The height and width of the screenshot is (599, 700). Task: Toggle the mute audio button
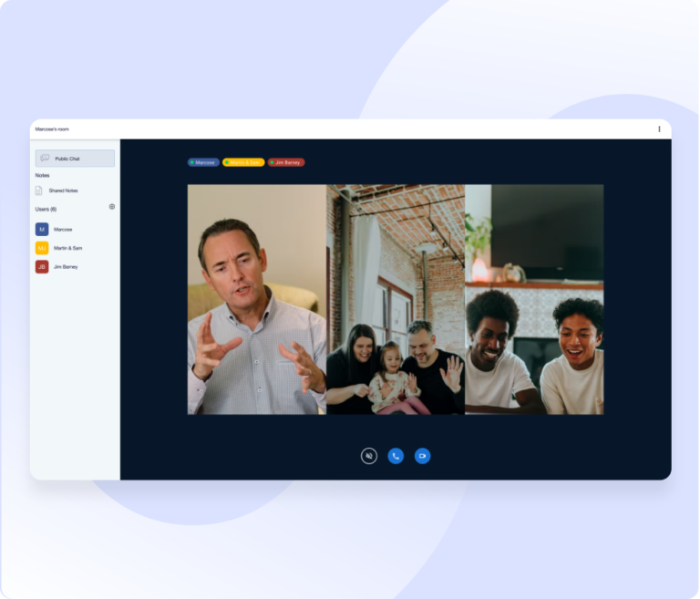(369, 456)
